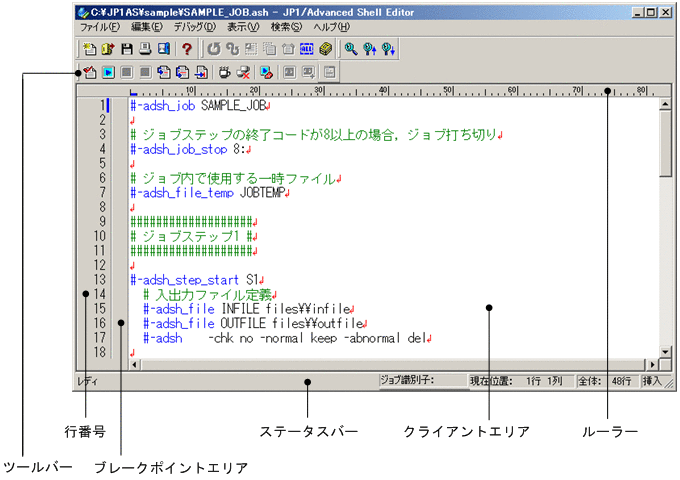Save the script with the floppy icon
This screenshot has height=480, width=680.
click(x=127, y=48)
